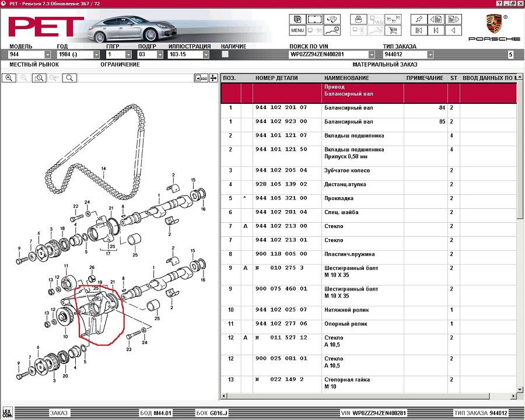Go to next illustration page icon
This screenshot has height=420, width=525.
coord(454,19)
